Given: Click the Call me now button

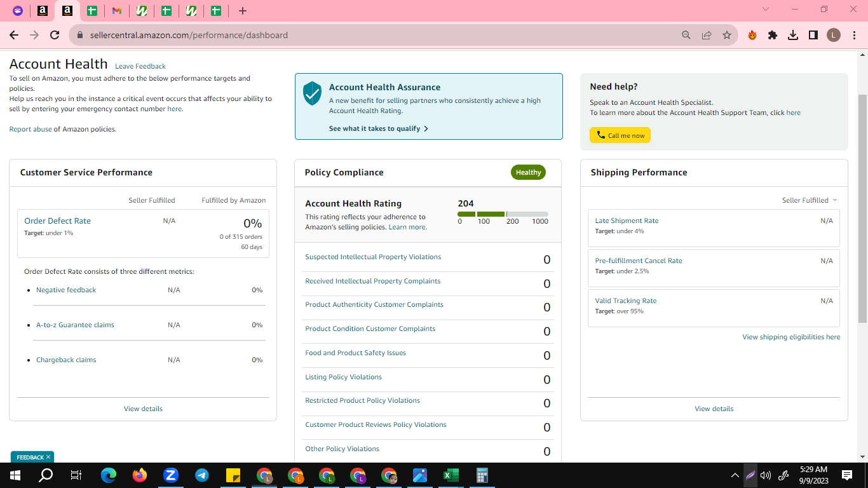Looking at the screenshot, I should 620,135.
